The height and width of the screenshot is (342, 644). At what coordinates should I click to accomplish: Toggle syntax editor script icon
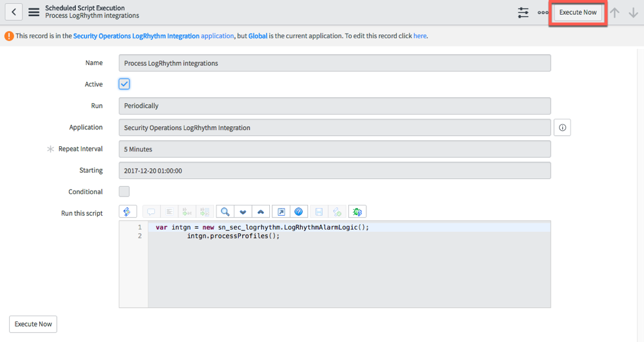[x=128, y=211]
